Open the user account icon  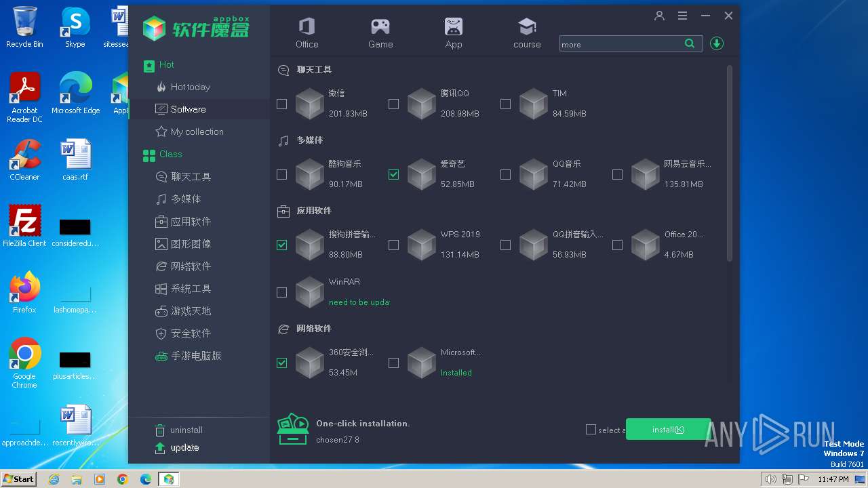[x=659, y=16]
